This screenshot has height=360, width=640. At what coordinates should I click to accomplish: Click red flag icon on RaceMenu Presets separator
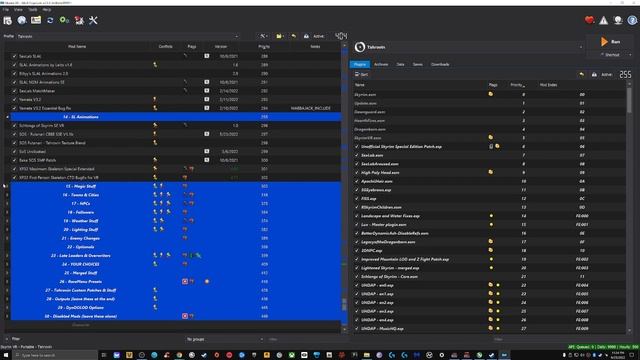pyautogui.click(x=185, y=281)
